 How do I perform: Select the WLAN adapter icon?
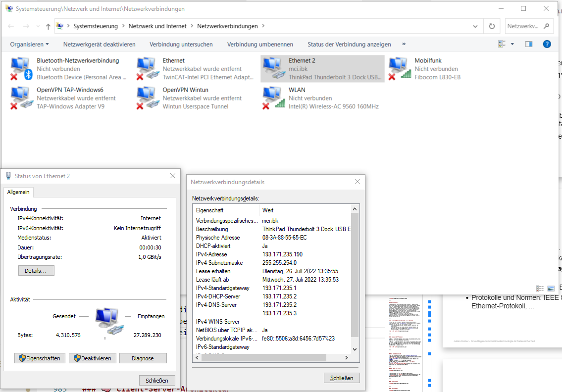273,98
